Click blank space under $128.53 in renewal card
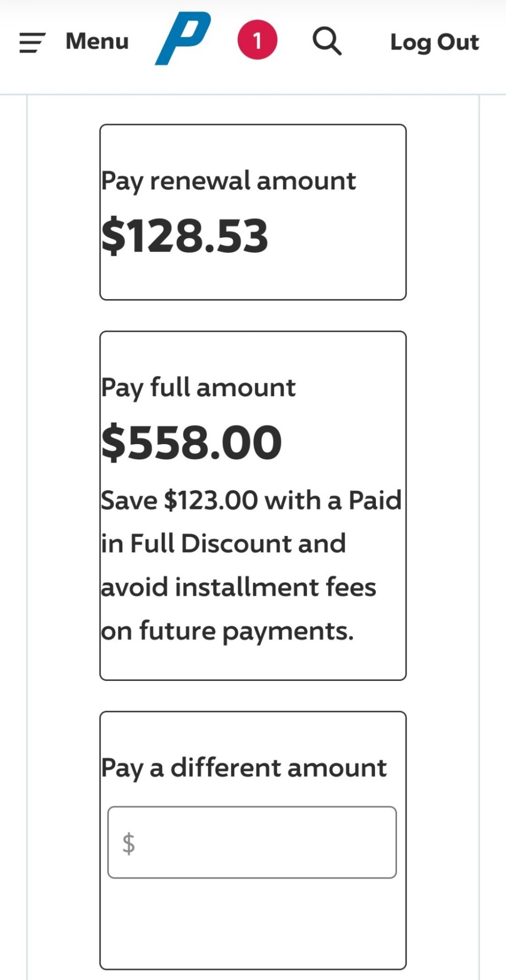 coord(252,278)
